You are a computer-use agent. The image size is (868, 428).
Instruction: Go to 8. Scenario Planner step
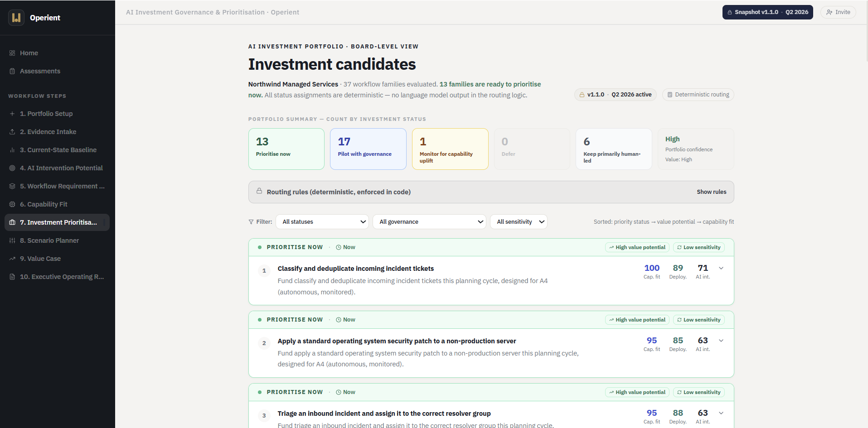coord(57,240)
